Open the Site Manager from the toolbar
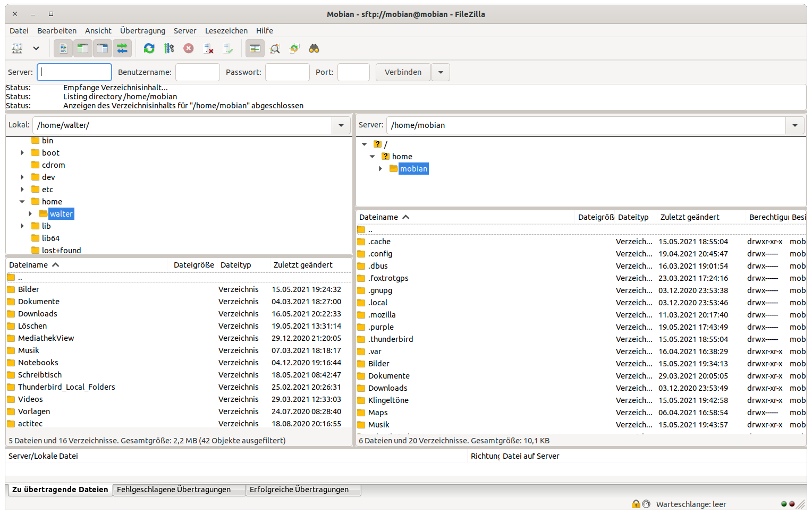The image size is (812, 515). click(17, 48)
